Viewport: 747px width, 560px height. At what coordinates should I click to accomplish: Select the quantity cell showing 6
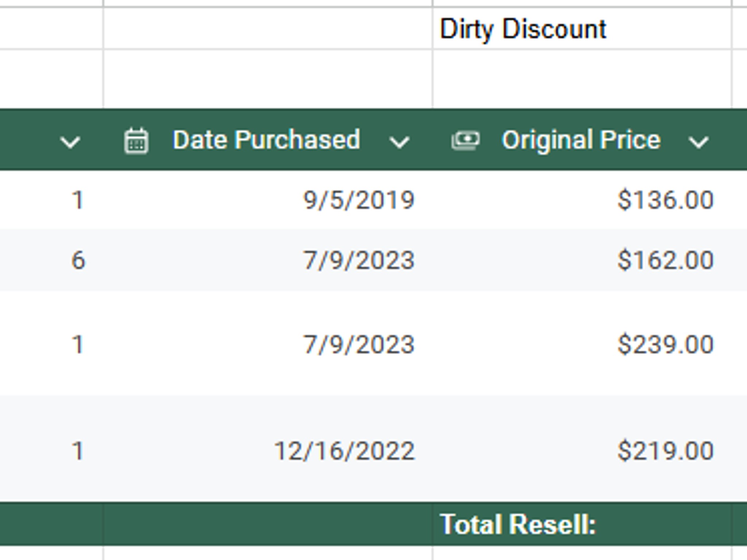click(51, 260)
